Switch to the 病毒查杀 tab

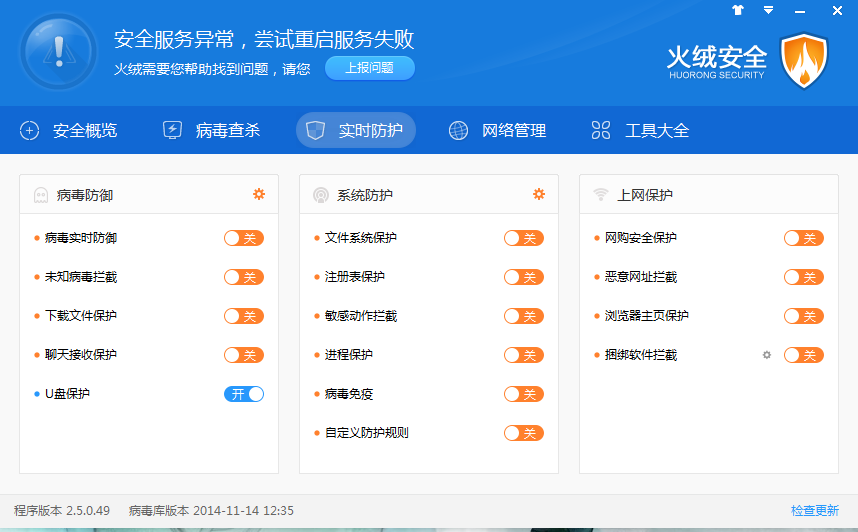click(211, 130)
